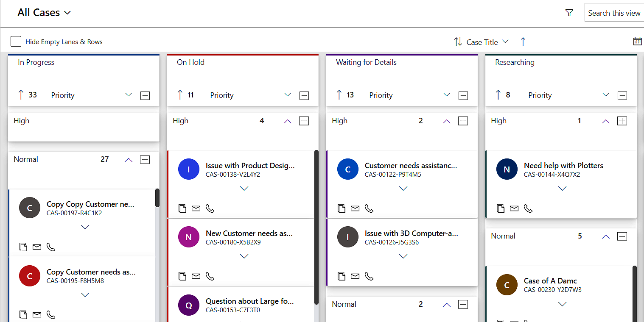This screenshot has width=644, height=322.
Task: Click phone icon on CAS-00195-F8H5M8 card
Action: [x=51, y=315]
